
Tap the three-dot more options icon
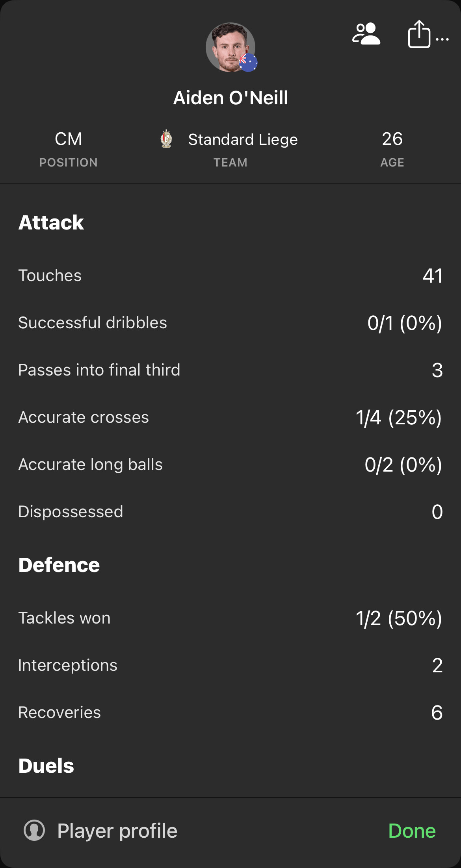(x=442, y=39)
